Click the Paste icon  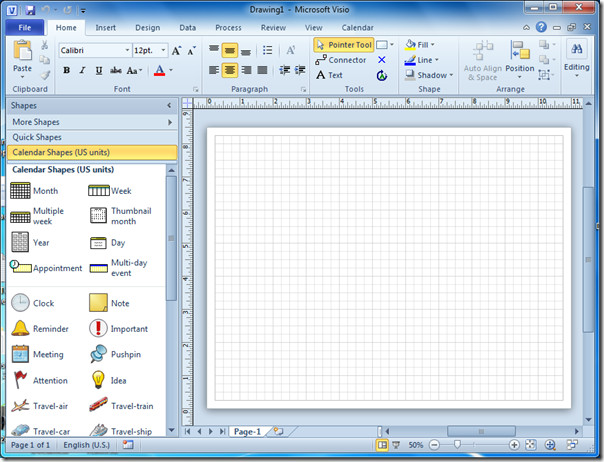(x=22, y=51)
